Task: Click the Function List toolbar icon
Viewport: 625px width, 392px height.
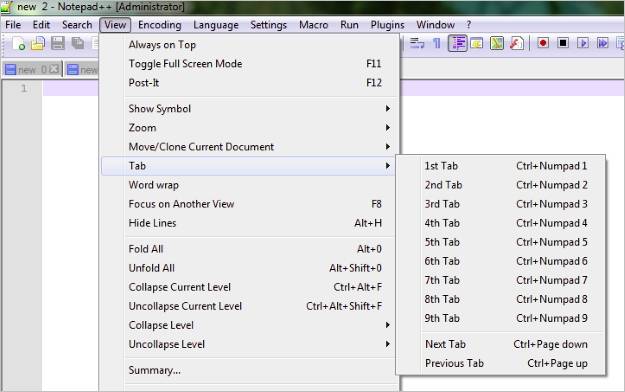Action: [x=517, y=43]
